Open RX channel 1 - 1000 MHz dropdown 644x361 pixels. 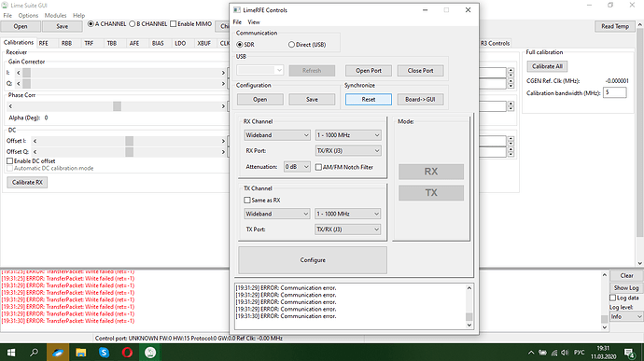point(348,135)
